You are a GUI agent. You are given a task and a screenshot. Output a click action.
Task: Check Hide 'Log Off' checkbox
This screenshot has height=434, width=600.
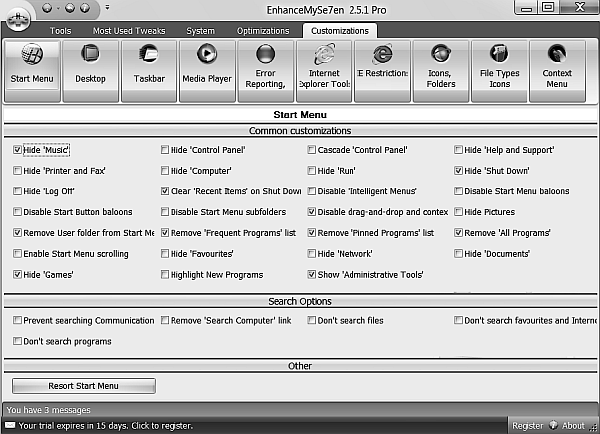[17, 191]
